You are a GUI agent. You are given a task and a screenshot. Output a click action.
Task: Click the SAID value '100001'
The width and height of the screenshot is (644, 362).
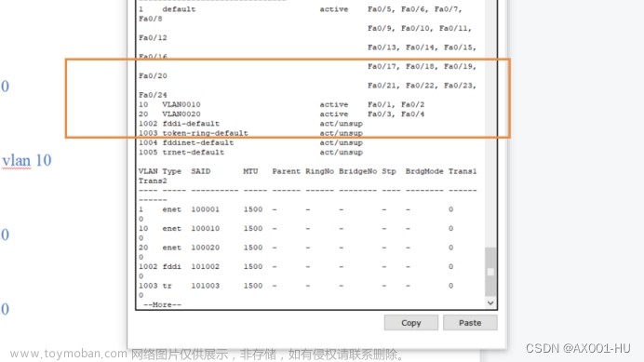pos(205,209)
